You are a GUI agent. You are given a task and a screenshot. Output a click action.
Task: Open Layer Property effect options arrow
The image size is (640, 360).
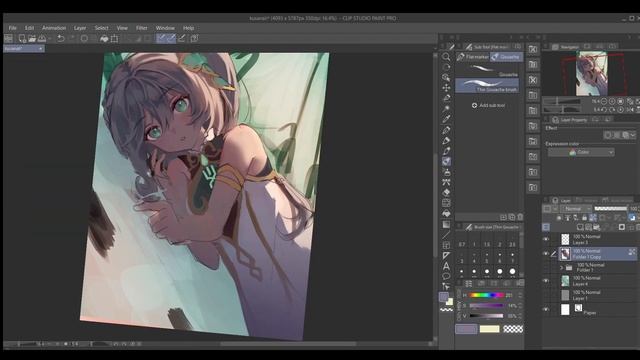click(633, 135)
